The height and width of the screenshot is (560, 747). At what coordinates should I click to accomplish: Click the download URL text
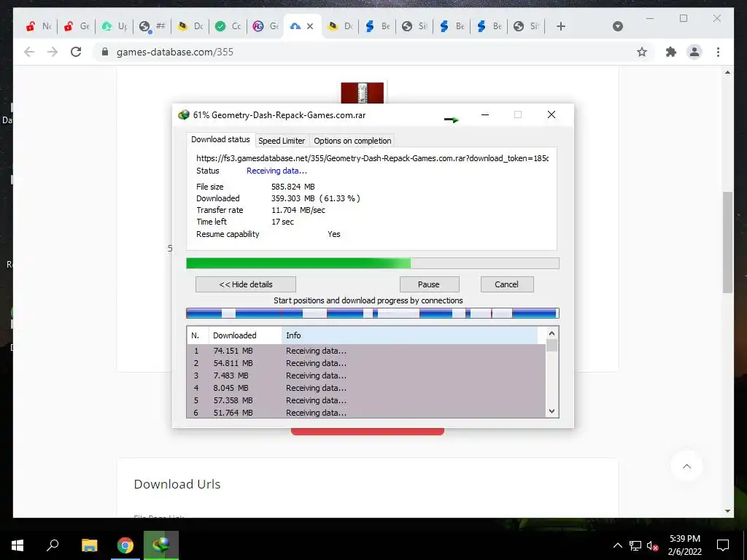tap(373, 158)
